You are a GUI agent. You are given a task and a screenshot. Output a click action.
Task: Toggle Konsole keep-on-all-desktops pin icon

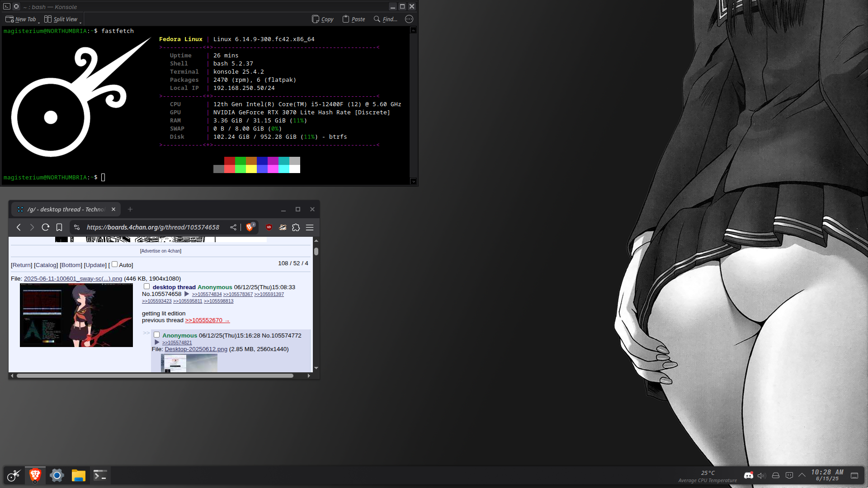(x=16, y=6)
